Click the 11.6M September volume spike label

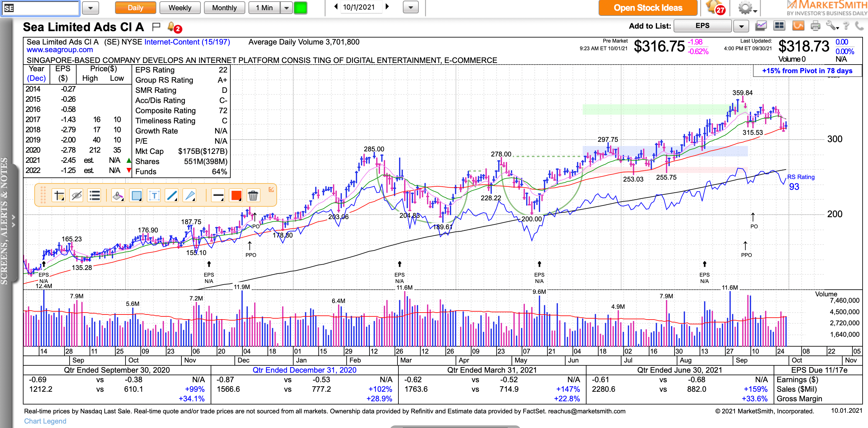pyautogui.click(x=729, y=288)
